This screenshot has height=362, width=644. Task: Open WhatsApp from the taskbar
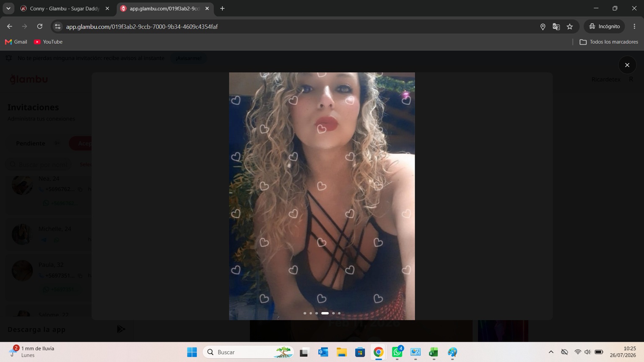click(x=397, y=352)
